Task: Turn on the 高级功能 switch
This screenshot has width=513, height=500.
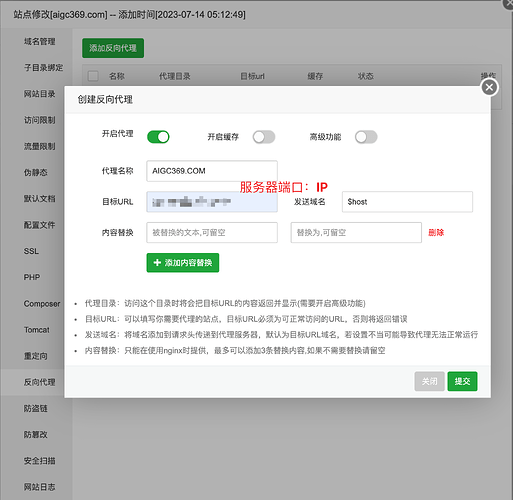Action: [366, 137]
